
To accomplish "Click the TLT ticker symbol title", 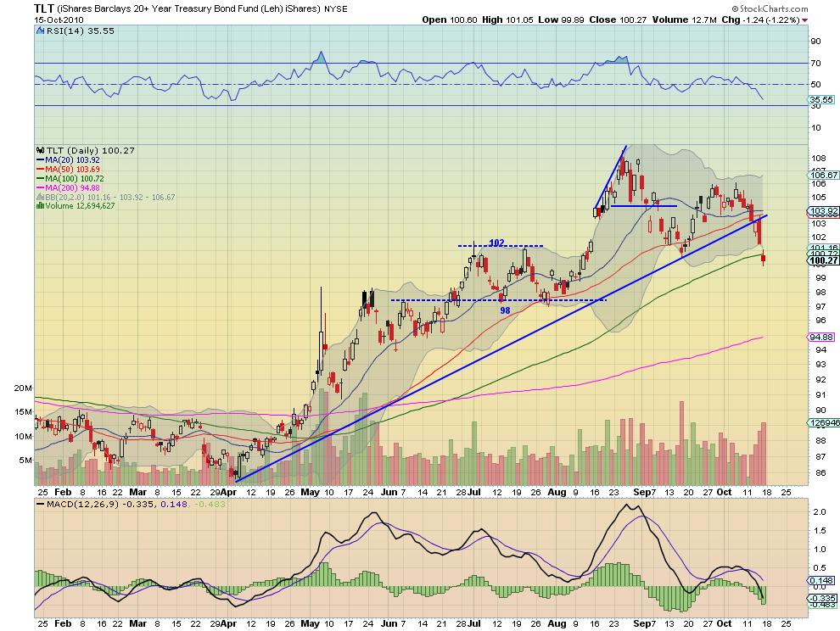I will coord(43,8).
